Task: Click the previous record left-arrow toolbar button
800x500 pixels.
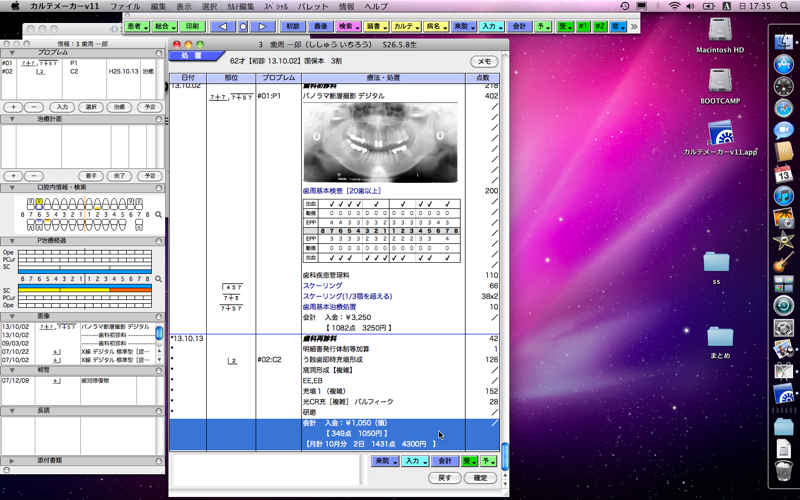Action: (223, 26)
